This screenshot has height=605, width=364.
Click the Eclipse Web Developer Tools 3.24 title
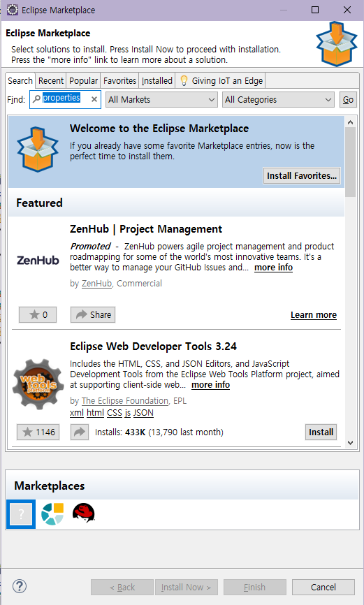coord(153,347)
